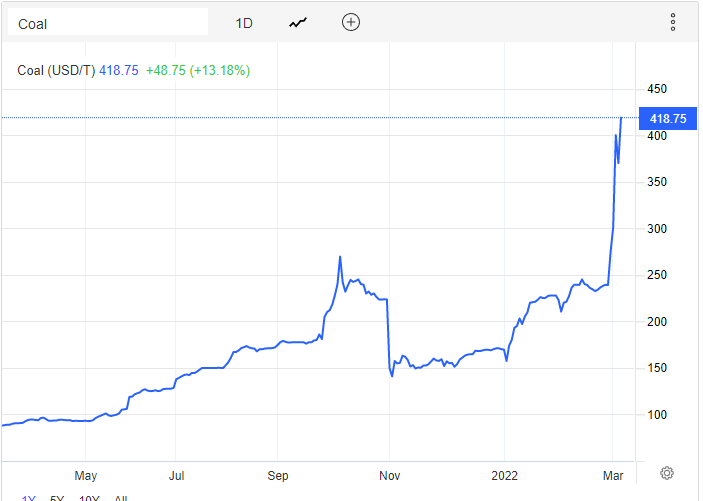Click the Coal (USD/T) legend label
703x501 pixels.
coord(56,70)
